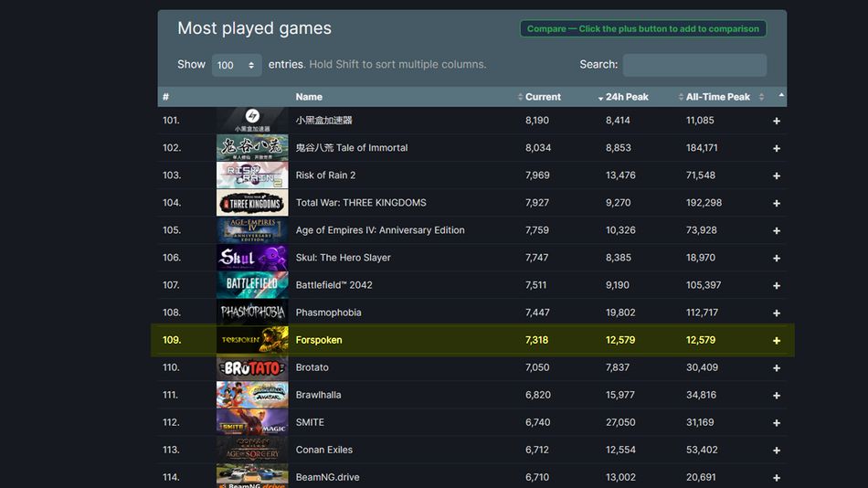Open Total War: THREE KINGDOMS link

361,203
